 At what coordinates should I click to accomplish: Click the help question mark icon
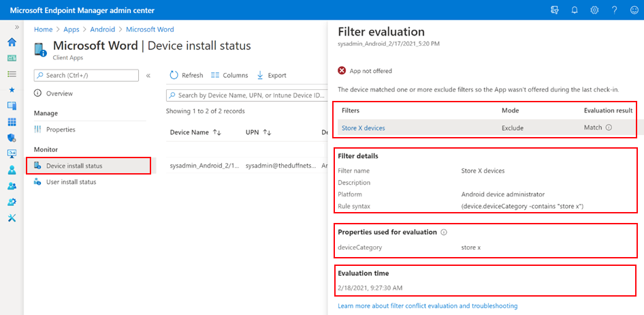614,10
